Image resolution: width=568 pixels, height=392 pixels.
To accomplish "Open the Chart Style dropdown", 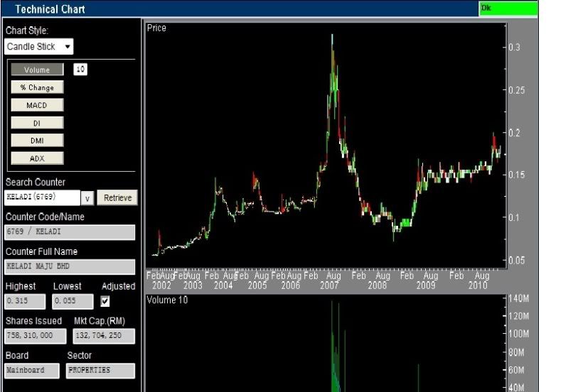I will click(x=39, y=47).
